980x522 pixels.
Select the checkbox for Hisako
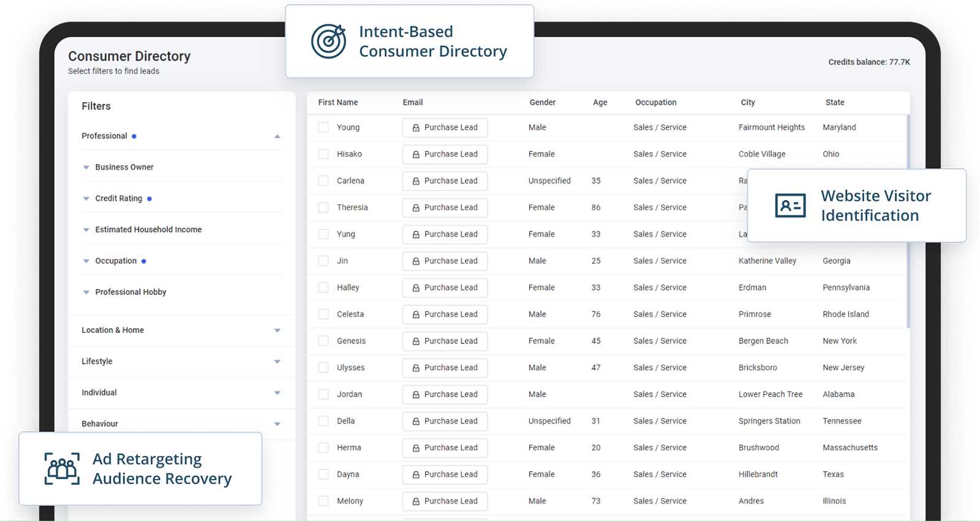(323, 154)
